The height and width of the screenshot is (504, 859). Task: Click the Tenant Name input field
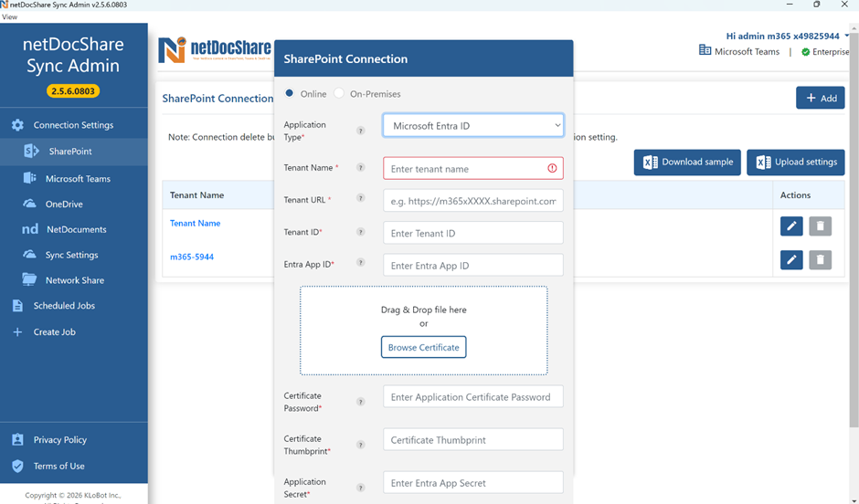pyautogui.click(x=473, y=169)
